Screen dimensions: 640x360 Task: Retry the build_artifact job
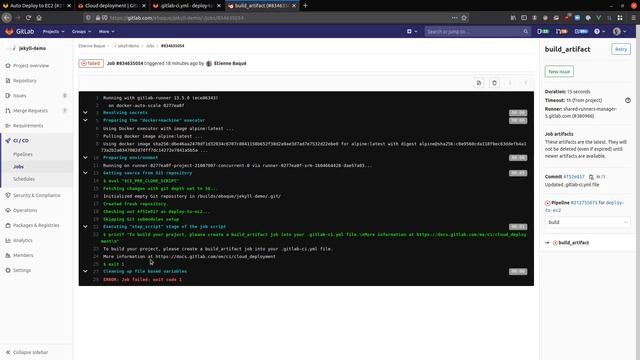click(621, 49)
